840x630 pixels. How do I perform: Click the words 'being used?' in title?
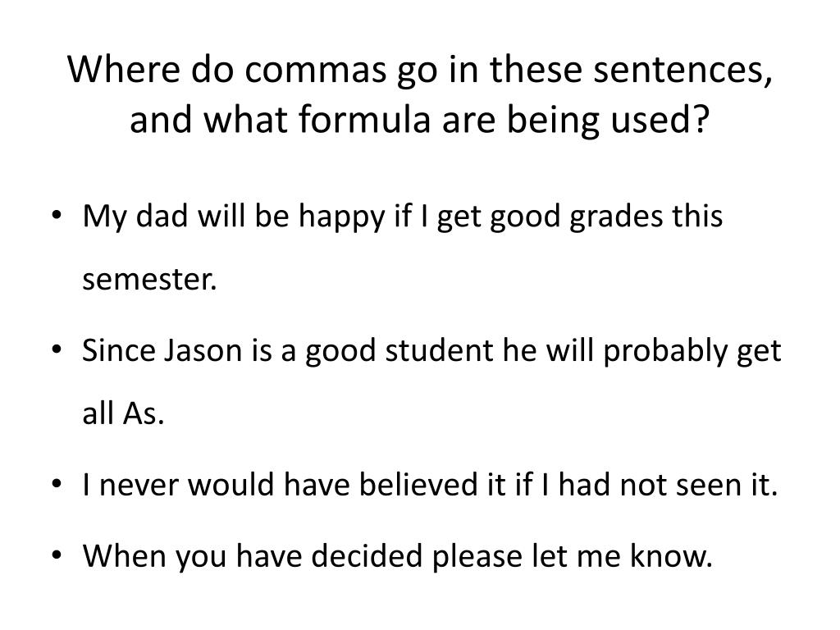tap(608, 121)
